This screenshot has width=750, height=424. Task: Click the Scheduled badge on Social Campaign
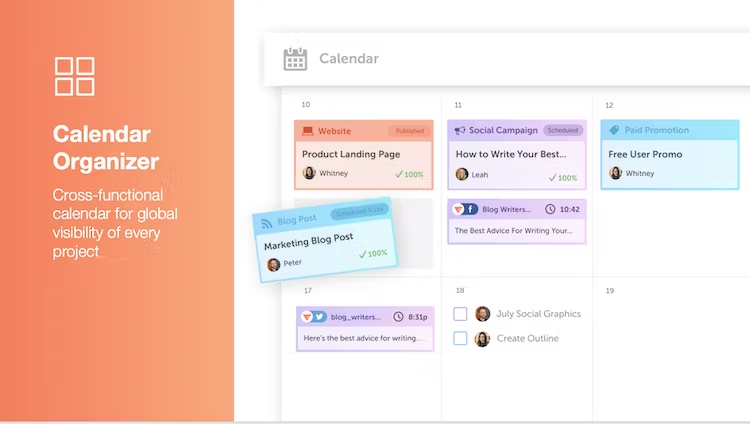[563, 130]
